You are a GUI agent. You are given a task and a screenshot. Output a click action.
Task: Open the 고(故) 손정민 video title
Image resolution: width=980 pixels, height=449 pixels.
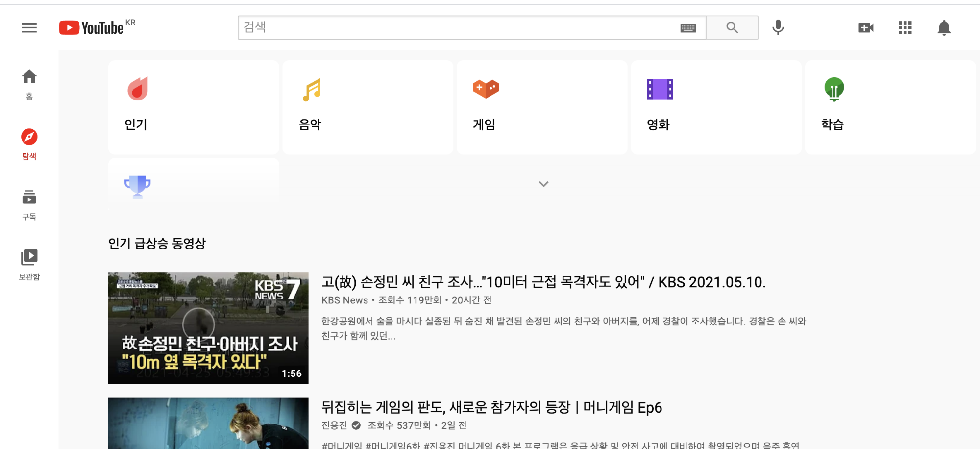coord(543,282)
